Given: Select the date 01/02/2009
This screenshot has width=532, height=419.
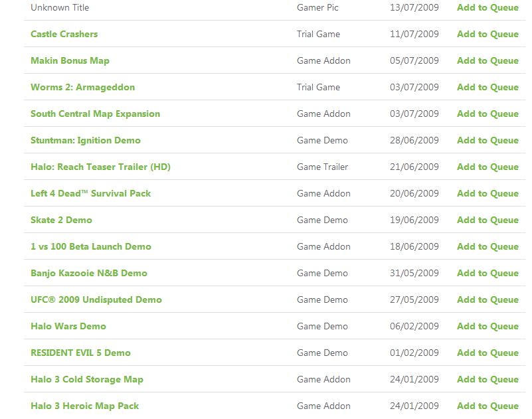Looking at the screenshot, I should [414, 353].
